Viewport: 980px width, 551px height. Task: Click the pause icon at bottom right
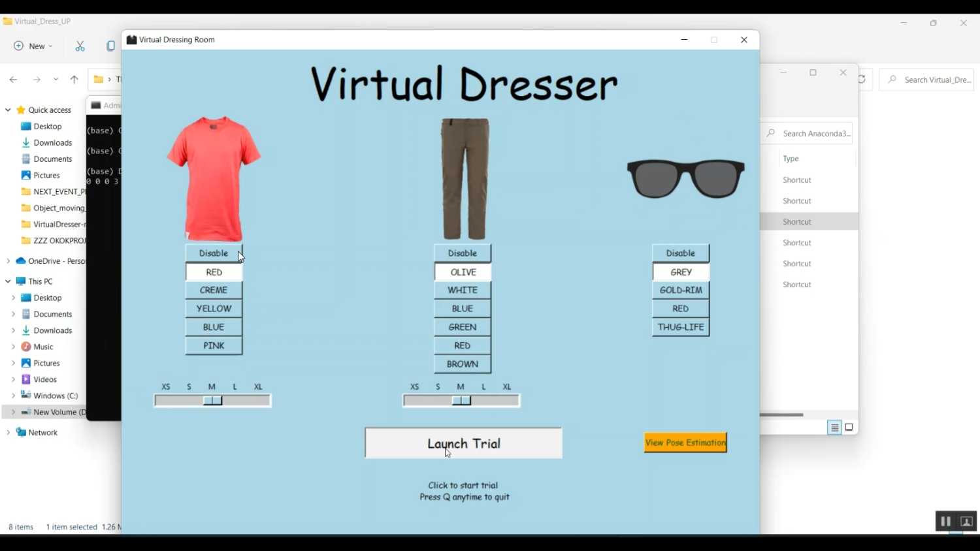[x=945, y=522]
